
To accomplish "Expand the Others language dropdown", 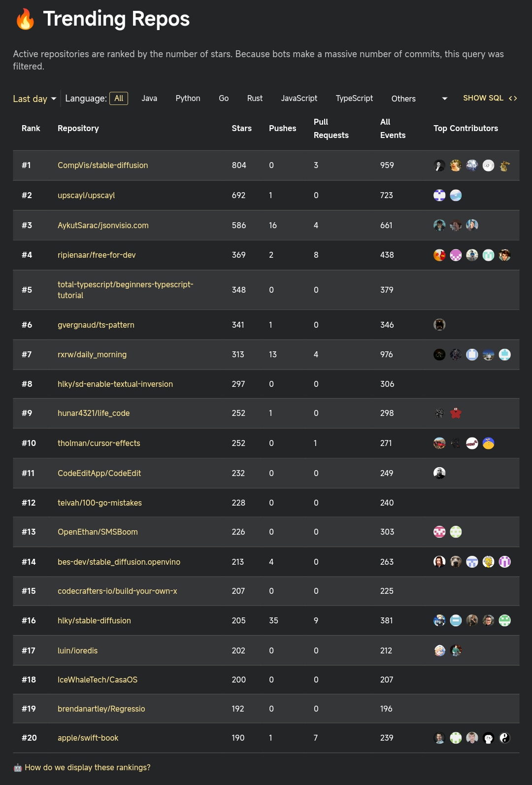I will coord(403,99).
